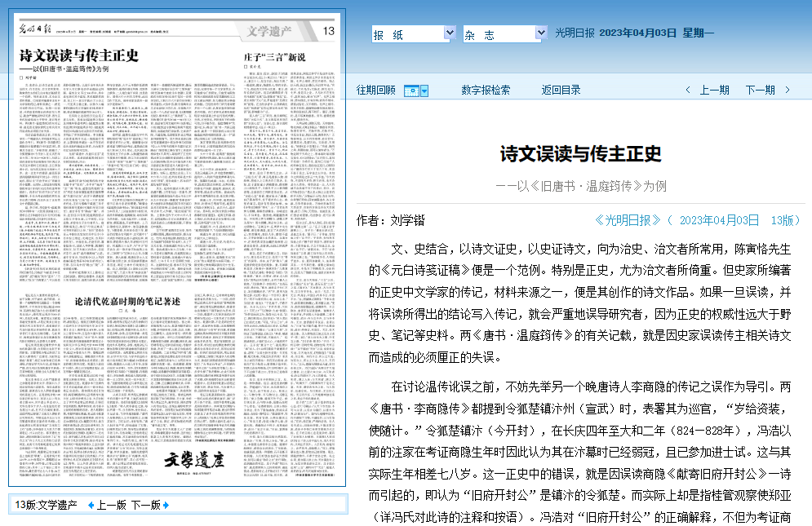
Task: Open article 庄子“三言”新说 in page thumbnail
Action: (x=274, y=57)
